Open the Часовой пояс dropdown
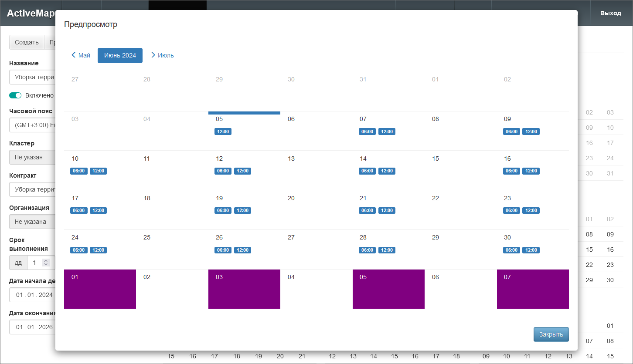The image size is (633, 364). coord(33,125)
